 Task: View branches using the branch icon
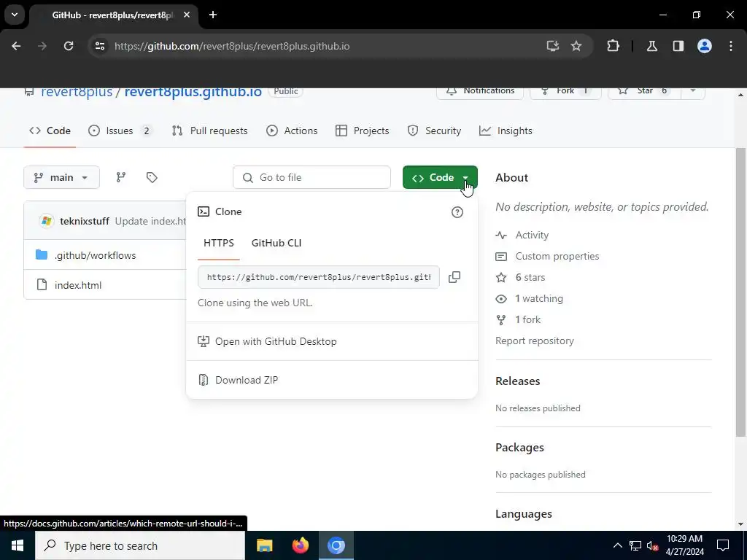[x=121, y=177]
